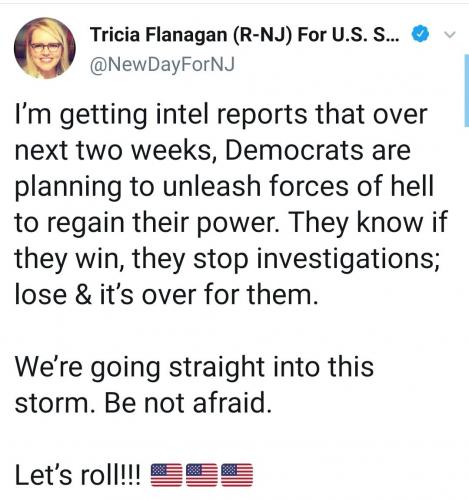Click the word "Democrats" in the tweet
This screenshot has width=469, height=500.
pyautogui.click(x=294, y=150)
